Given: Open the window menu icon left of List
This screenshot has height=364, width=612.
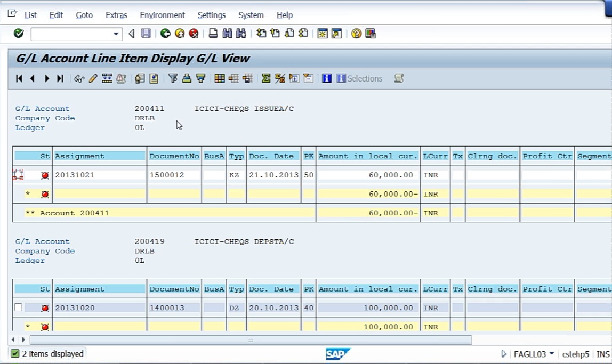Looking at the screenshot, I should click(x=12, y=14).
